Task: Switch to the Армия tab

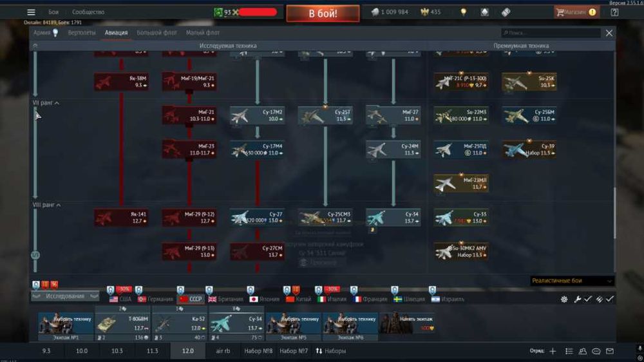Action: pos(46,32)
